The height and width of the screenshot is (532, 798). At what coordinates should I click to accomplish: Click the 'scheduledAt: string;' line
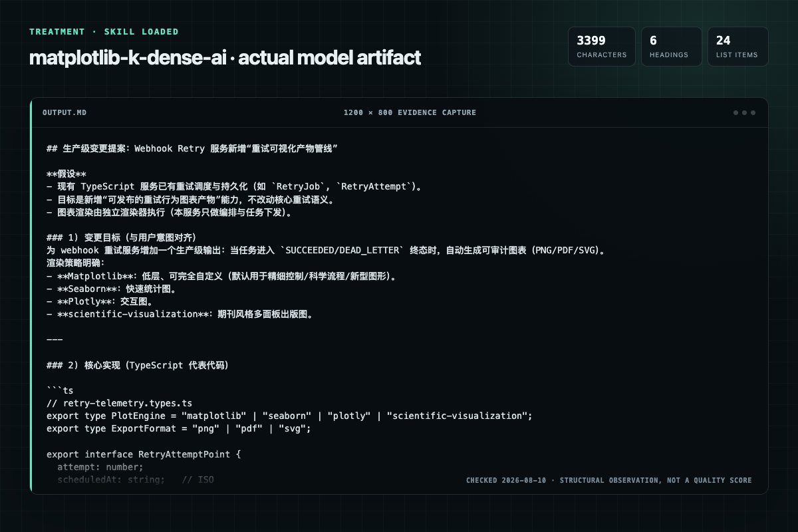tap(136, 479)
